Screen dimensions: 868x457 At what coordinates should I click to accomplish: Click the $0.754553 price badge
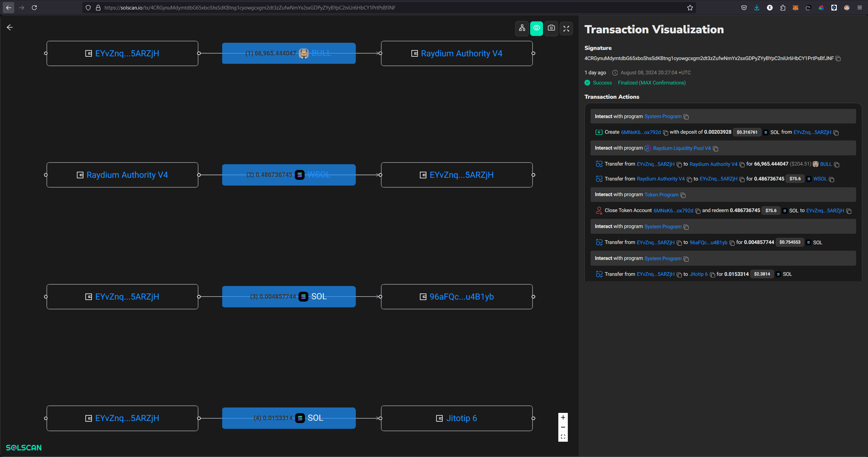[790, 242]
